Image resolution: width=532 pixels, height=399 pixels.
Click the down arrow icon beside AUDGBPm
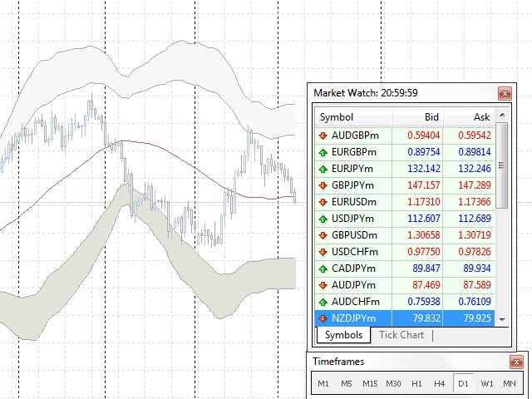(x=323, y=135)
